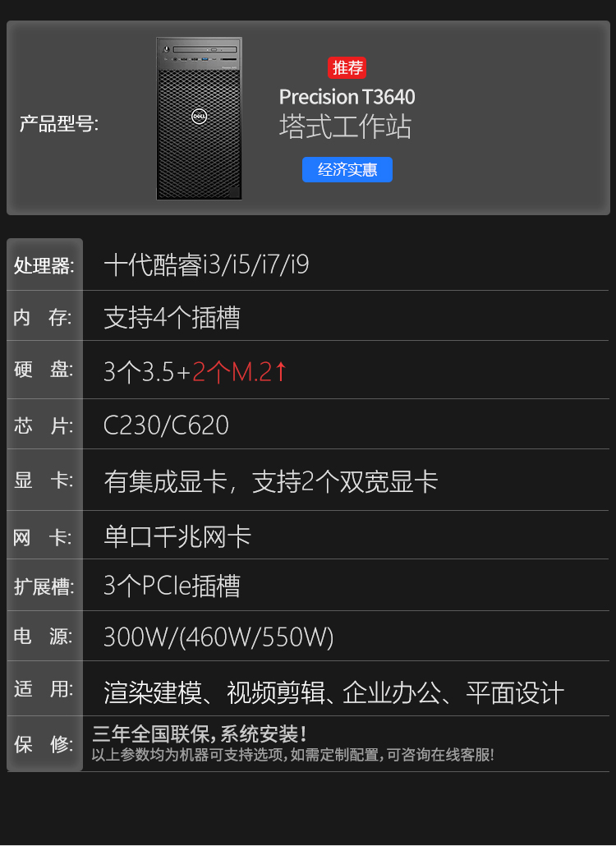Click the Precision T3640 tower image
The height and width of the screenshot is (846, 616).
coord(199,119)
